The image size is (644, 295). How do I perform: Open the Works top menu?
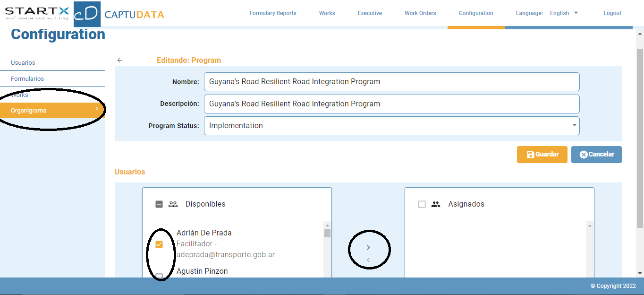coord(327,13)
